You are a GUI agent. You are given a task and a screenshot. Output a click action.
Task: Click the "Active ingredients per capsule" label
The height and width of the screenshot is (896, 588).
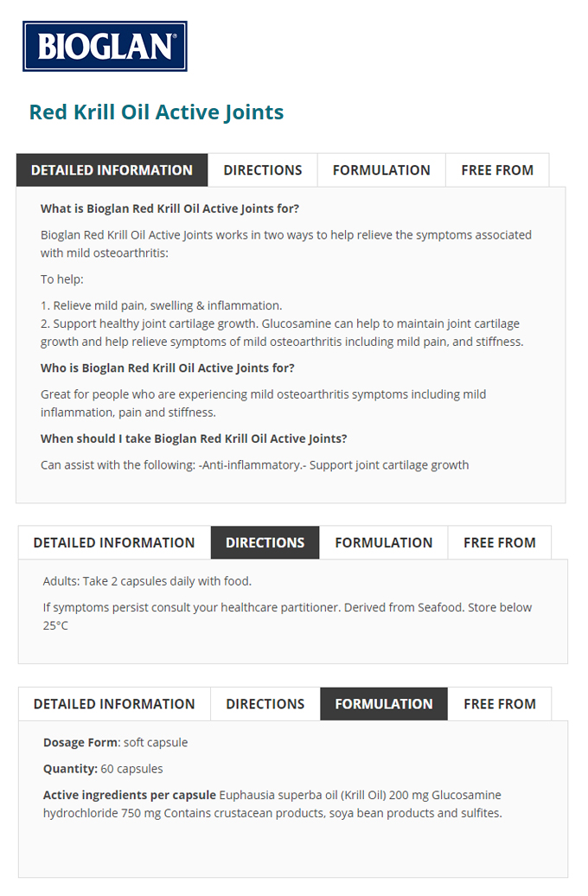(130, 795)
